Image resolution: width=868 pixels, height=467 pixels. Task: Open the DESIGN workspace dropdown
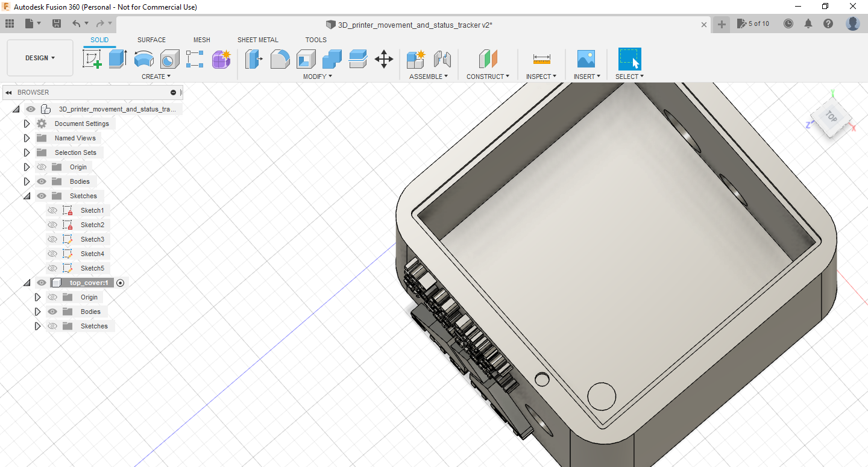coord(40,58)
